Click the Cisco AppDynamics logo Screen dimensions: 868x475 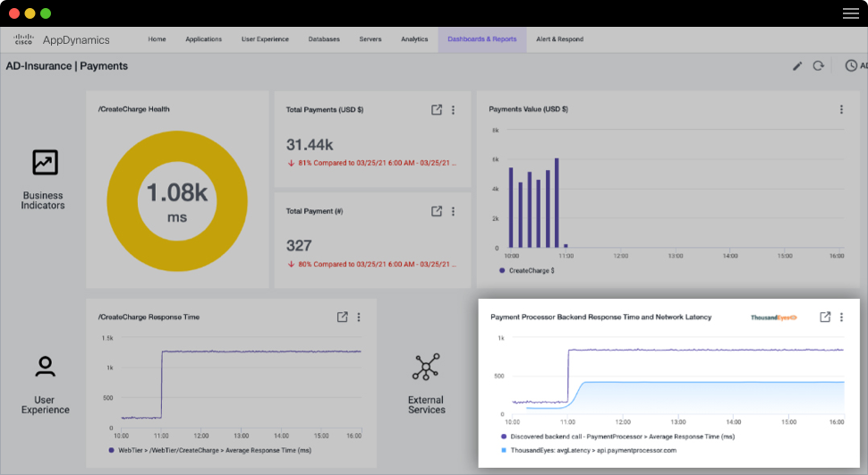61,39
